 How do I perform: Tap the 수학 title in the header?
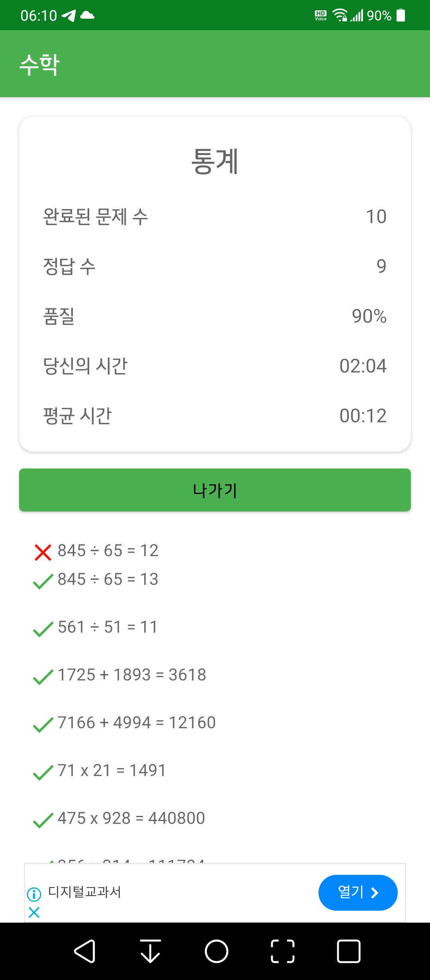[x=40, y=65]
